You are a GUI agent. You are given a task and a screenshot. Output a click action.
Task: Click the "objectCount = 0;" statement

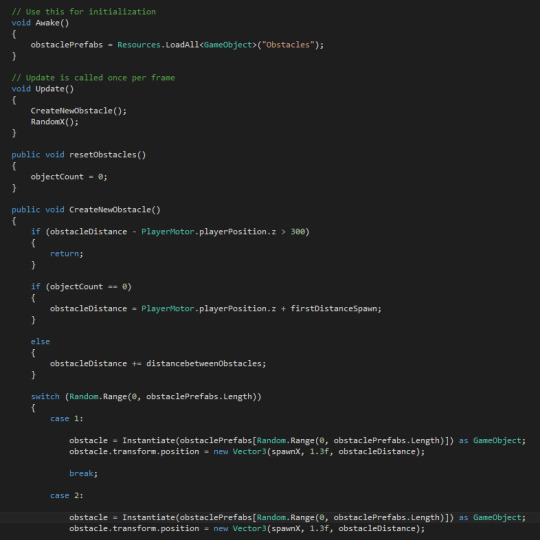click(69, 177)
